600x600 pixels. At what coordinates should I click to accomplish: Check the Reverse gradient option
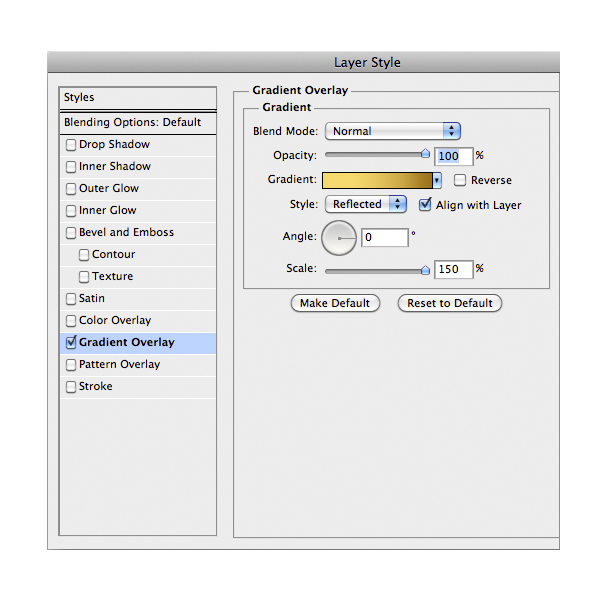[x=460, y=181]
